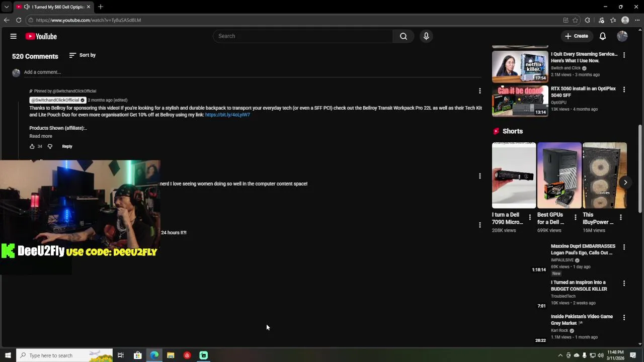Image resolution: width=644 pixels, height=362 pixels.
Task: Open browser Settings and more ellipsis
Action: click(x=637, y=20)
